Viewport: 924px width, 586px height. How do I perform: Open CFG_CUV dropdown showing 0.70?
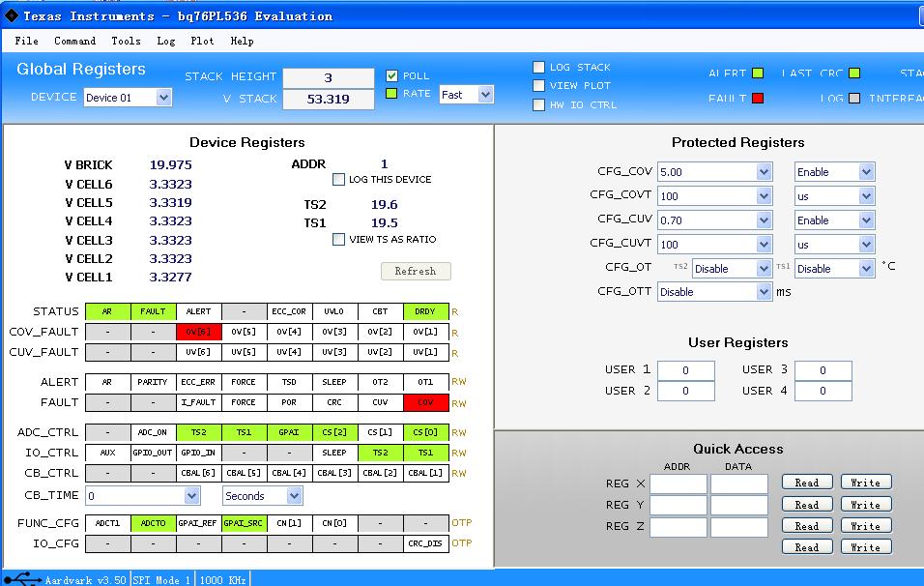point(715,220)
